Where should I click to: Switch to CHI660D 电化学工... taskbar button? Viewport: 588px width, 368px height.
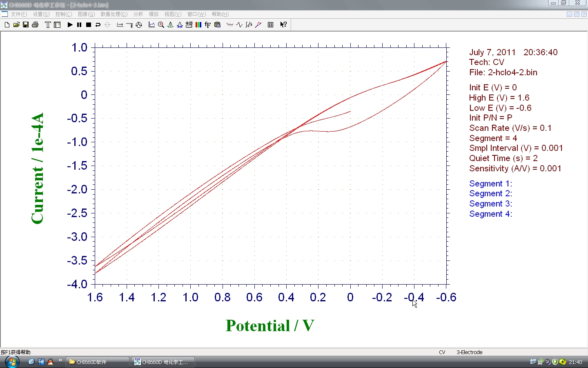click(x=163, y=362)
